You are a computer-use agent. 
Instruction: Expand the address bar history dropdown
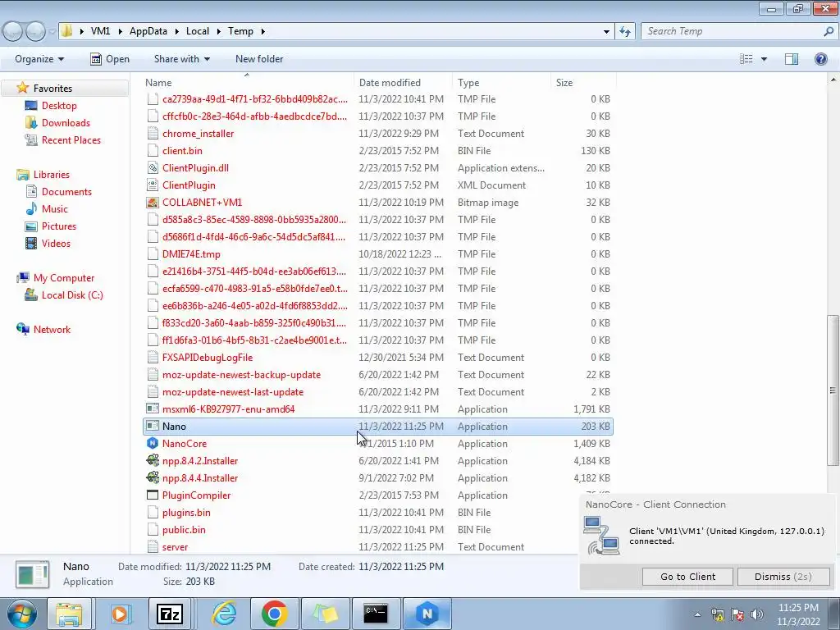pyautogui.click(x=606, y=32)
